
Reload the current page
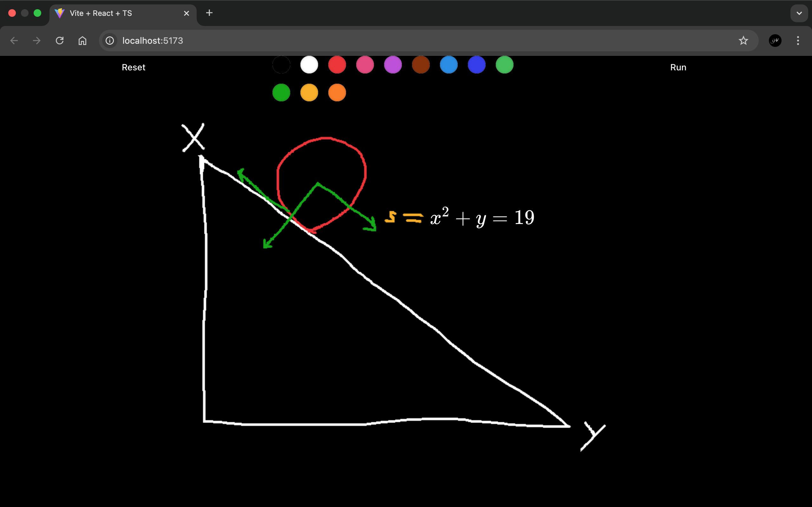coord(59,40)
